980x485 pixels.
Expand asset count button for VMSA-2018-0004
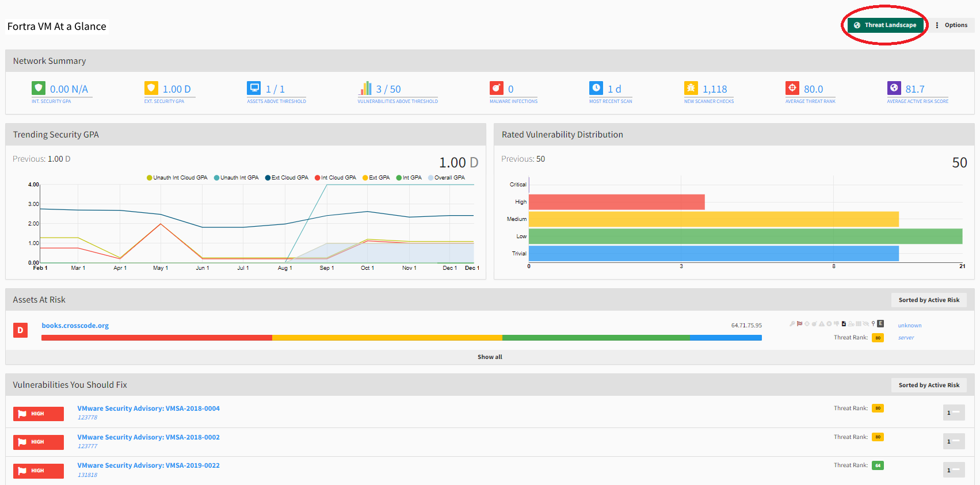[954, 413]
